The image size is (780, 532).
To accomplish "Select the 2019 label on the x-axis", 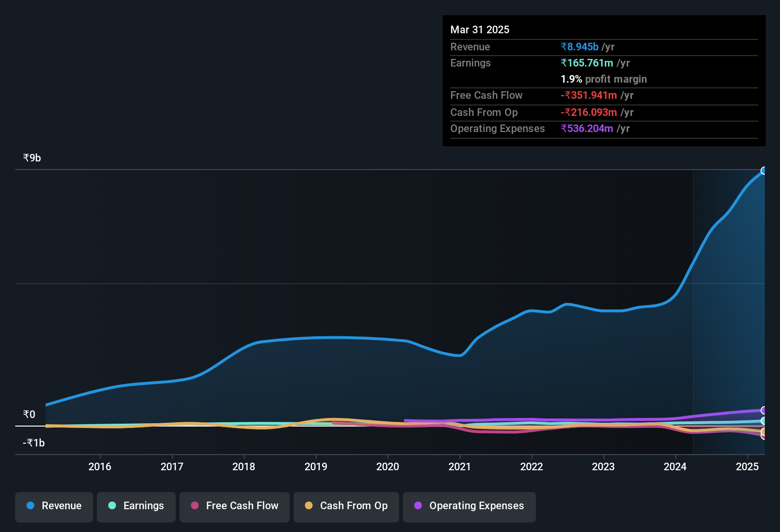I will point(316,466).
